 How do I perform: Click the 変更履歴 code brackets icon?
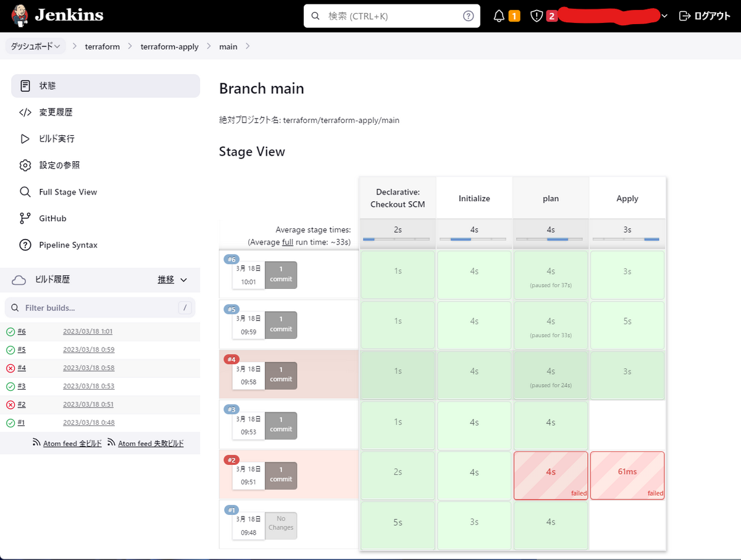point(25,112)
